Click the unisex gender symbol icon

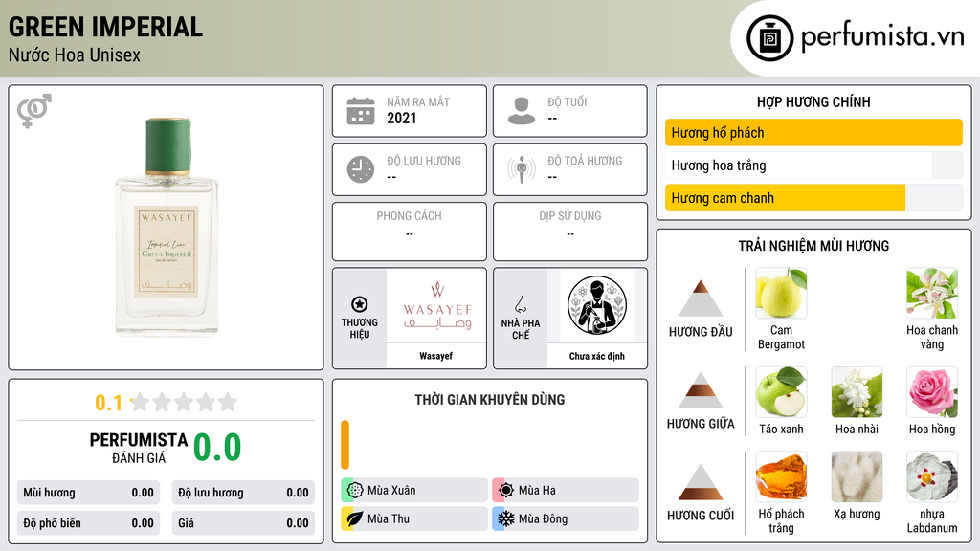(x=33, y=111)
